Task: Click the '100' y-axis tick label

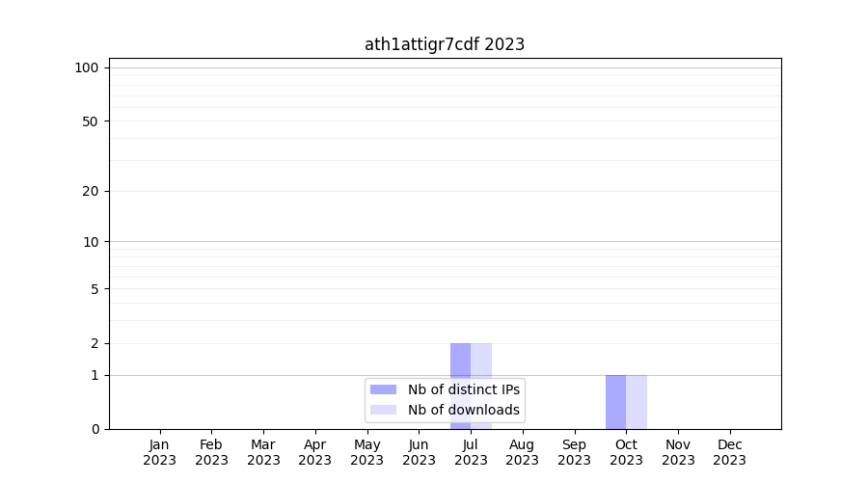Action: coord(87,67)
